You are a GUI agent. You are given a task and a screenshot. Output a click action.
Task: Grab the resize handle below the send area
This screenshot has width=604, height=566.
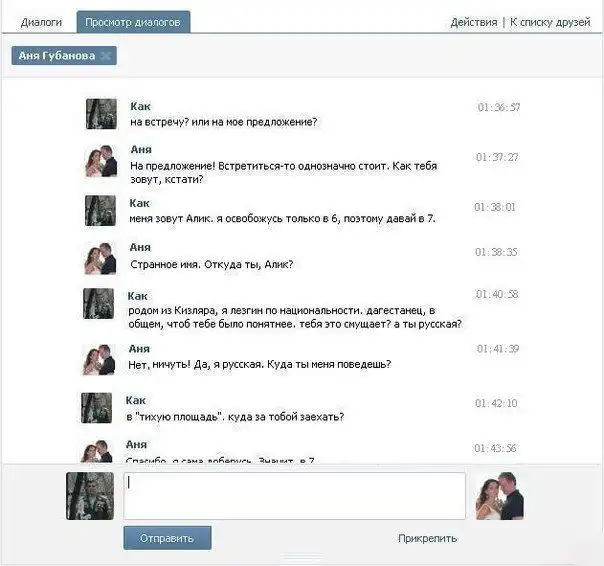point(302,557)
